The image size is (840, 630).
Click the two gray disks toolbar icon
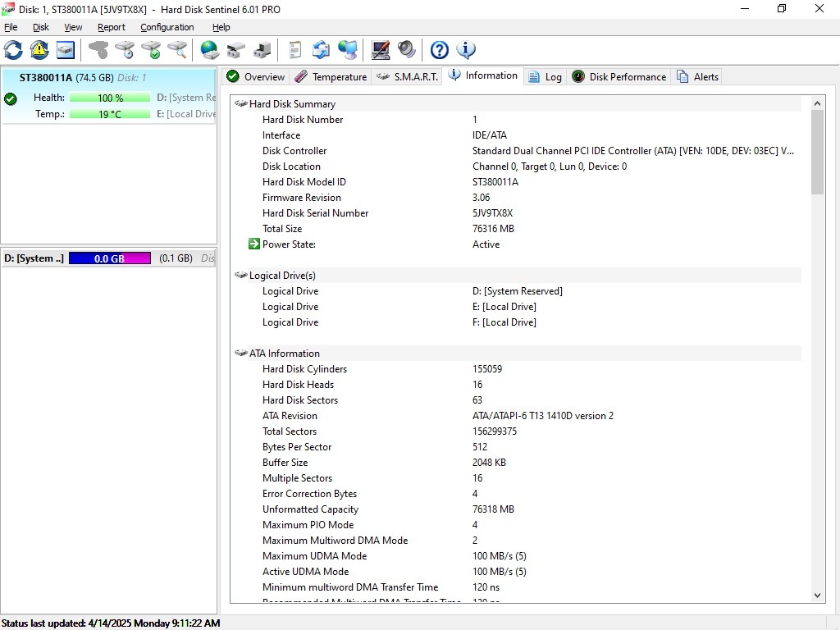click(x=235, y=50)
